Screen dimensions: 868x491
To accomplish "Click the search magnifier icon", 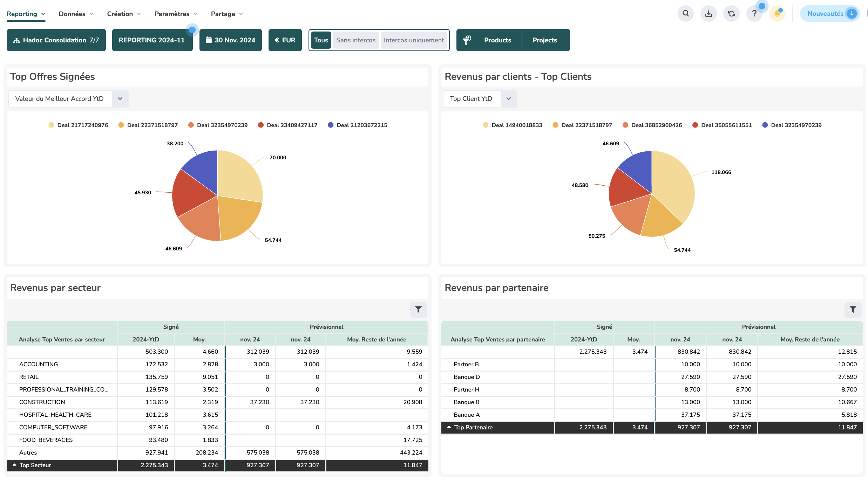I will click(x=686, y=14).
